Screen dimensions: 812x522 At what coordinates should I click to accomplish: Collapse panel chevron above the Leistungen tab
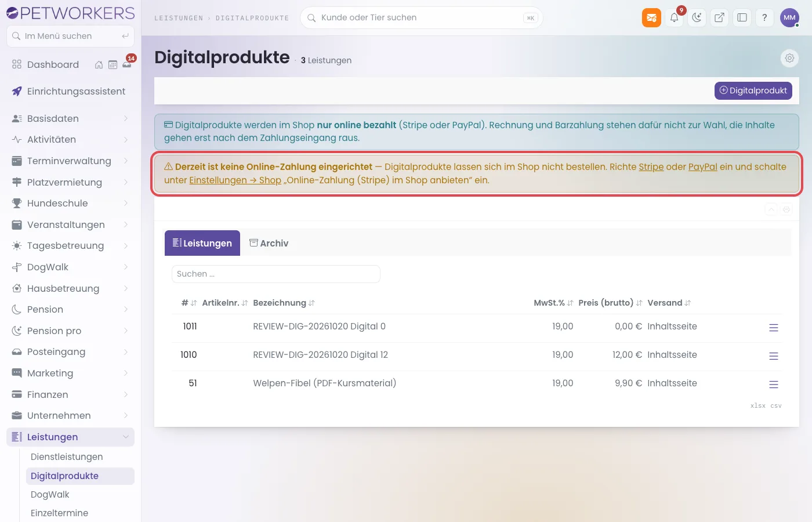click(x=771, y=209)
